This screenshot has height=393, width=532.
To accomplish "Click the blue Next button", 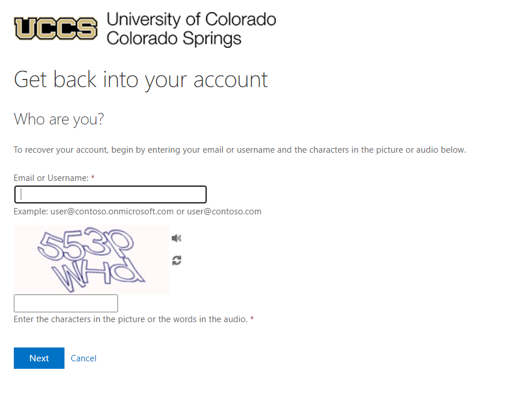I will pos(39,358).
